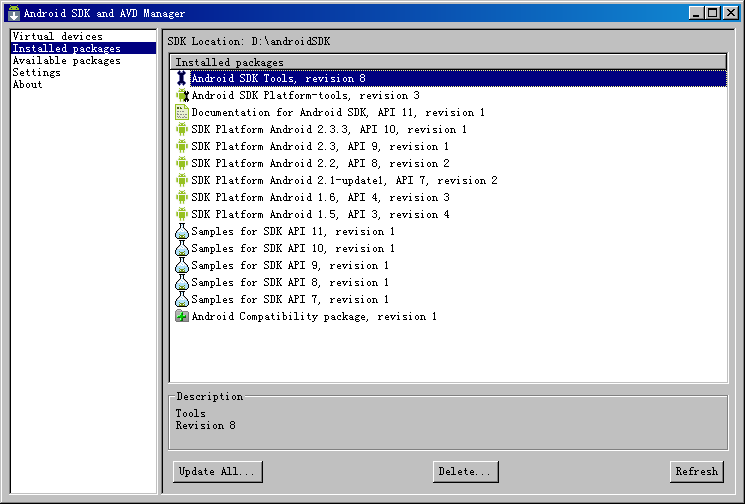Click the Update All... button
Screen dimensions: 745x504
click(x=218, y=472)
